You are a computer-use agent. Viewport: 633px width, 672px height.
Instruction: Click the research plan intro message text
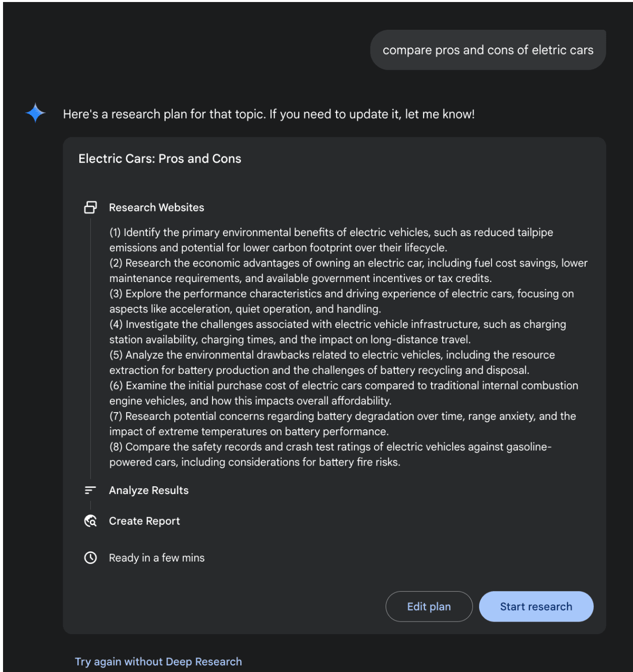point(269,114)
